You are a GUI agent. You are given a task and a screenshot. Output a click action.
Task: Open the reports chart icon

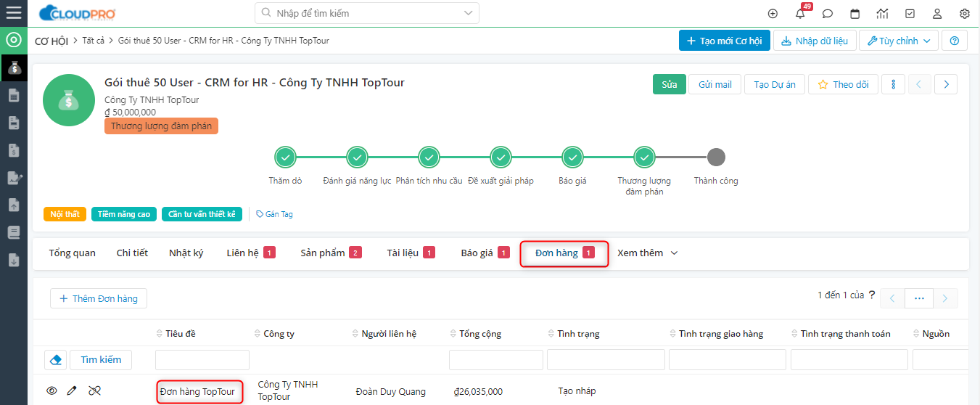pyautogui.click(x=882, y=13)
